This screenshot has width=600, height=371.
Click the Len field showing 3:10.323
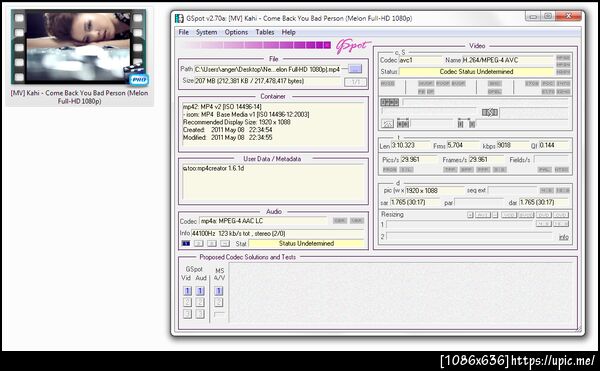coord(410,145)
